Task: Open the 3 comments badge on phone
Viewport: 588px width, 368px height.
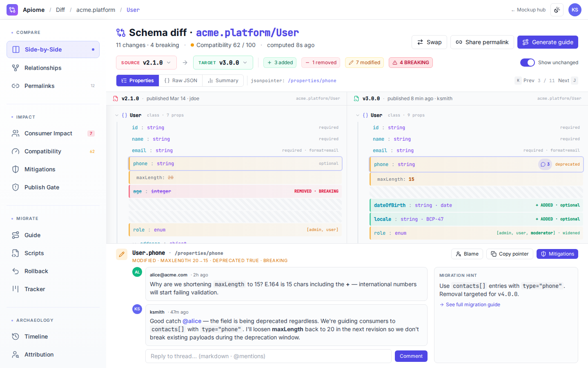Action: pos(545,164)
